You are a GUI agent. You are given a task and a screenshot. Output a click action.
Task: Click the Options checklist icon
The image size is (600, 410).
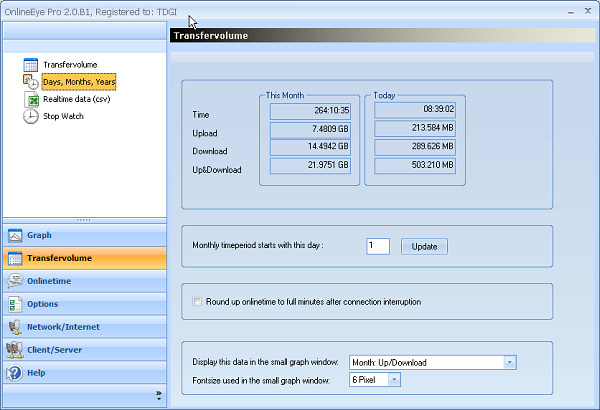point(15,304)
